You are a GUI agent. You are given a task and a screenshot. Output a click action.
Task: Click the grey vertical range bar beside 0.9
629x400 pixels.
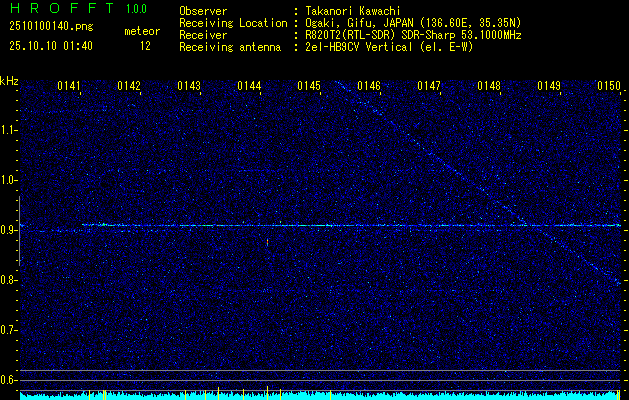click(19, 231)
